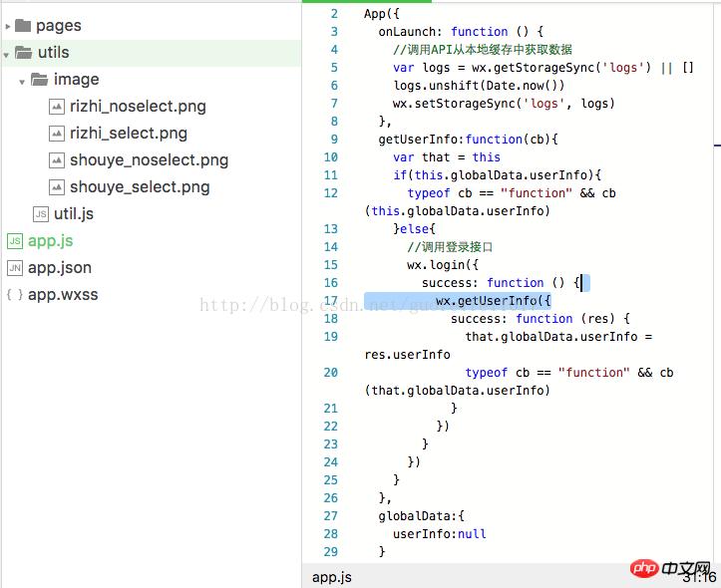Open util.js from the utils folder
Screen dimensions: 721x588
(74, 214)
